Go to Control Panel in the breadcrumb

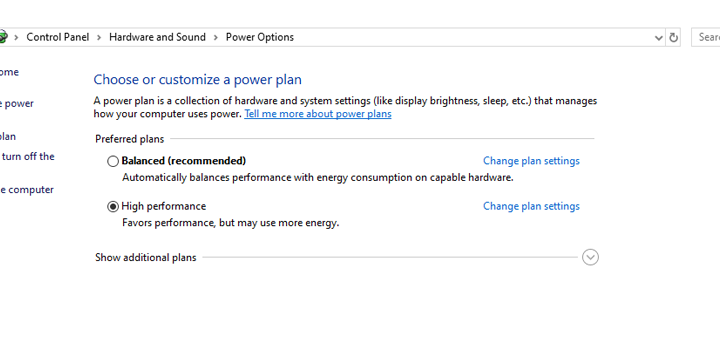point(57,37)
